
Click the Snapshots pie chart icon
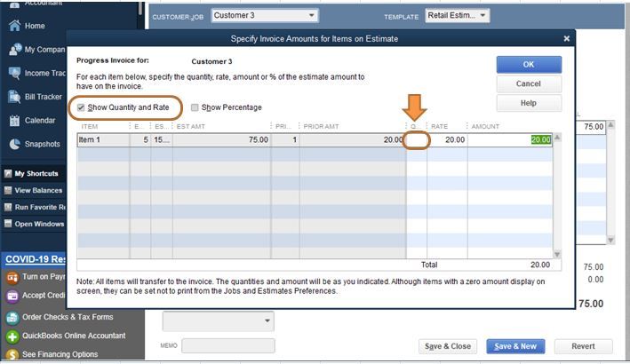pos(14,144)
